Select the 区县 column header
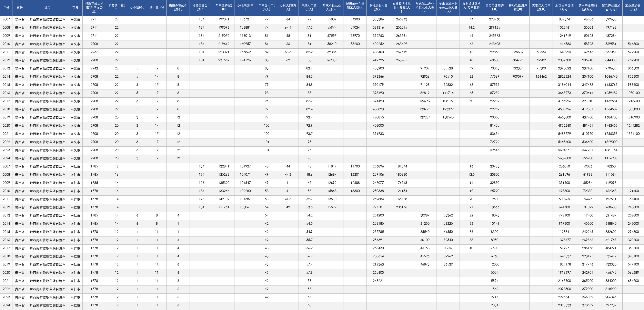Screen dimensions: 644x310 click(75, 8)
